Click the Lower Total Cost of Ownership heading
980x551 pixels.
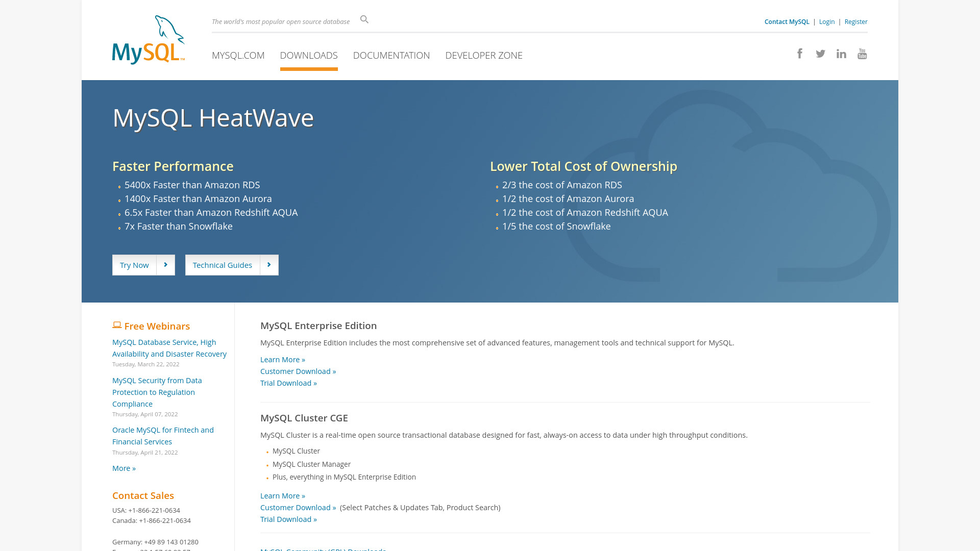[583, 166]
